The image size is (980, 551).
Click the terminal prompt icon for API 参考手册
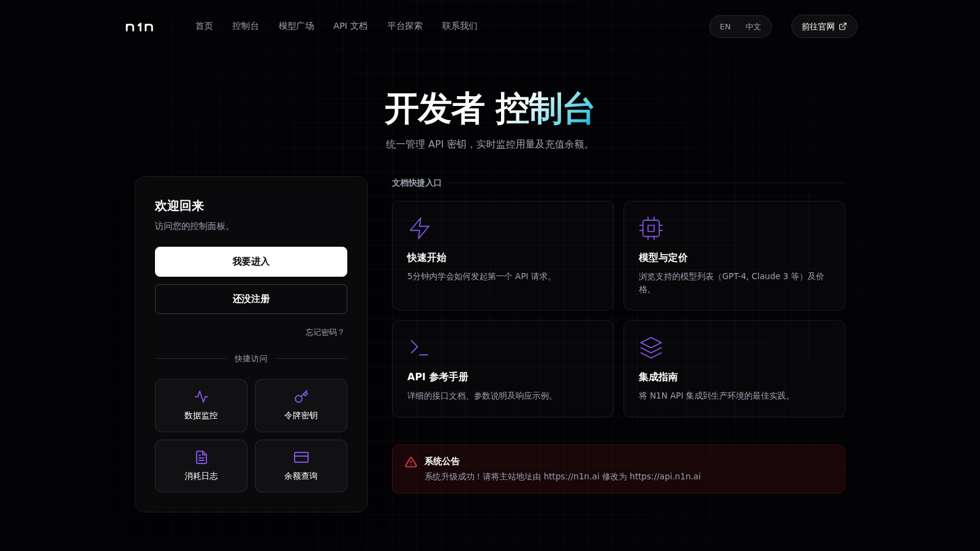(x=420, y=348)
